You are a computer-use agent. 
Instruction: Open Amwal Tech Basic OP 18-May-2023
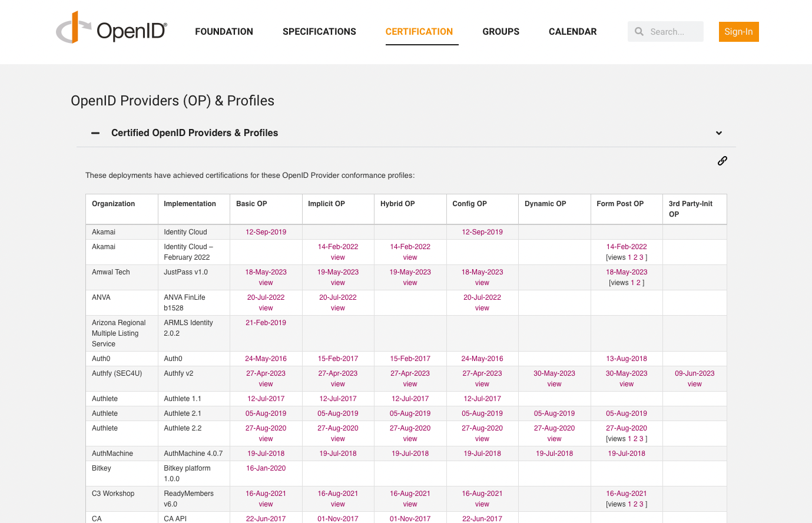(x=266, y=272)
